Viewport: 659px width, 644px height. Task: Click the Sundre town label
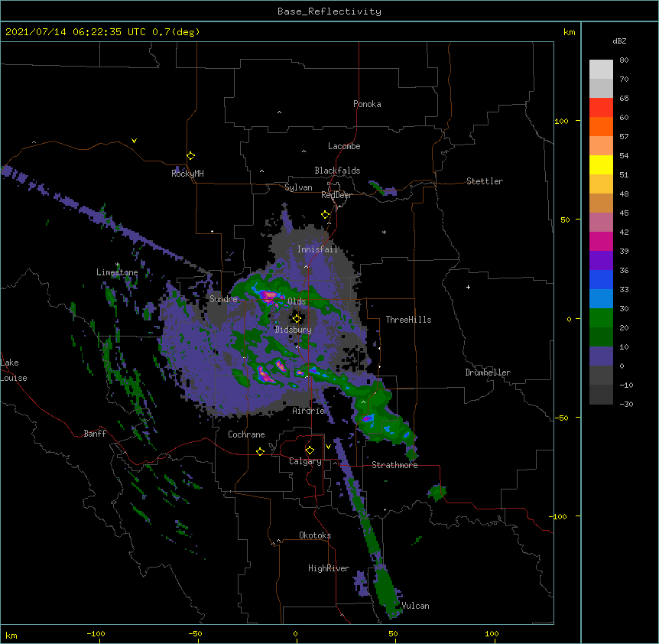tap(223, 299)
